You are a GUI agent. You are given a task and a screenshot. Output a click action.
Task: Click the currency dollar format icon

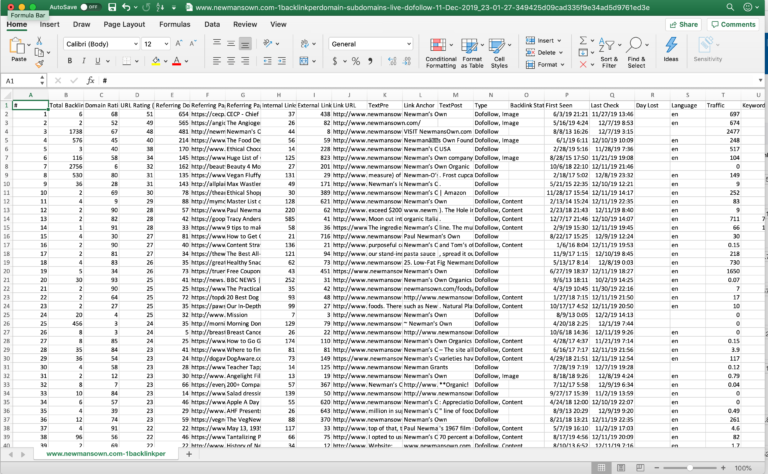(335, 61)
